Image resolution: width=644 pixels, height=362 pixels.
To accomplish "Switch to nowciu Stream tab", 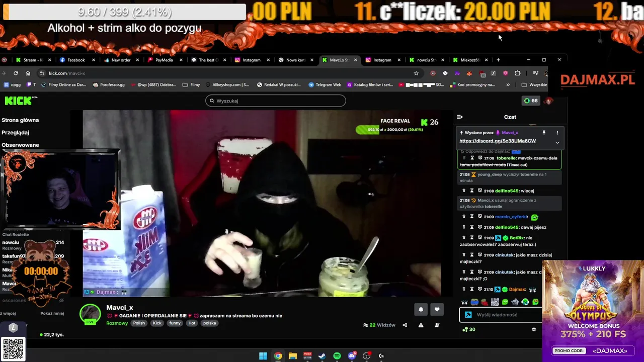I will click(426, 60).
